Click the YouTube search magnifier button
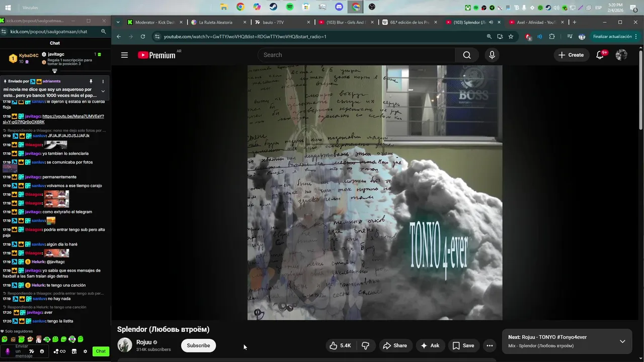This screenshot has width=644, height=362. click(x=467, y=55)
